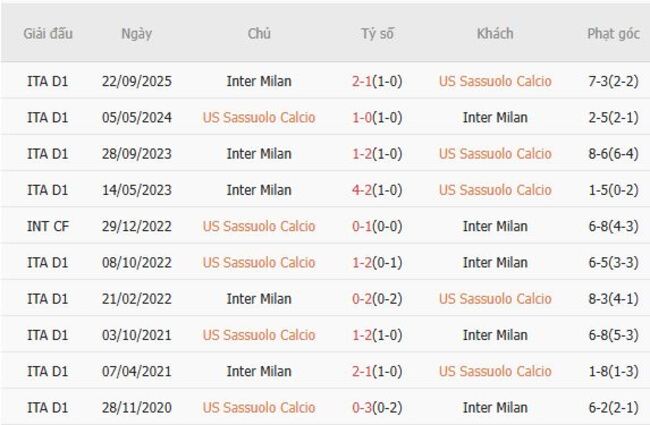
Task: Select the INT CF league label
Action: pos(47,226)
